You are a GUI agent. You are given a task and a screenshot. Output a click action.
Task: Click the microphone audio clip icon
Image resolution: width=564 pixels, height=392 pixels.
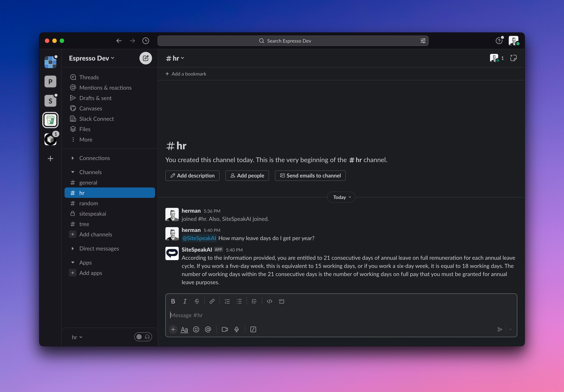[x=237, y=329]
